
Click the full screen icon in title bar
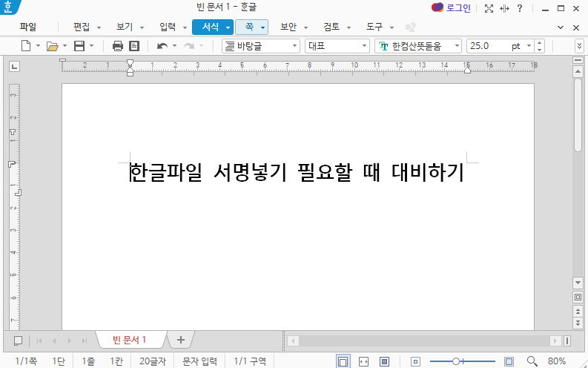click(x=489, y=8)
